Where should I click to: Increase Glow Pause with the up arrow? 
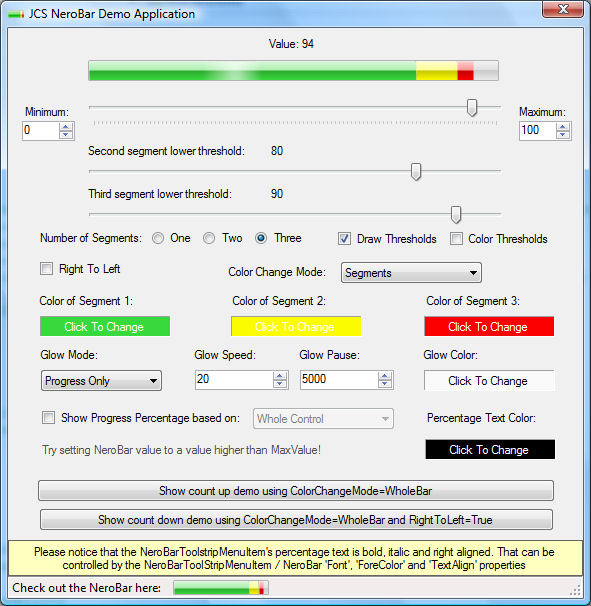[385, 376]
